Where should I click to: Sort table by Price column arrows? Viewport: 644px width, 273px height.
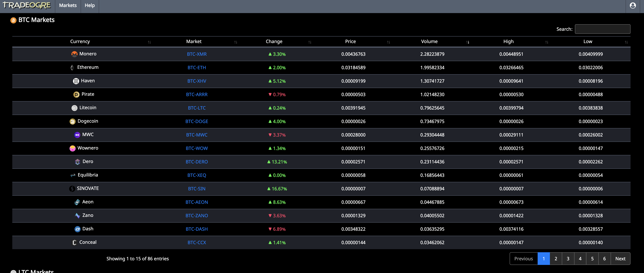pyautogui.click(x=388, y=42)
